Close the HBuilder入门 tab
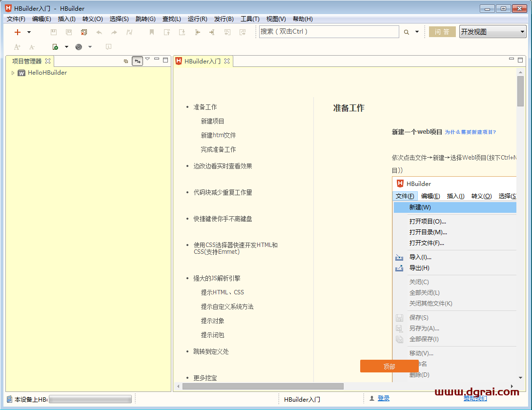This screenshot has width=532, height=410. click(x=227, y=61)
